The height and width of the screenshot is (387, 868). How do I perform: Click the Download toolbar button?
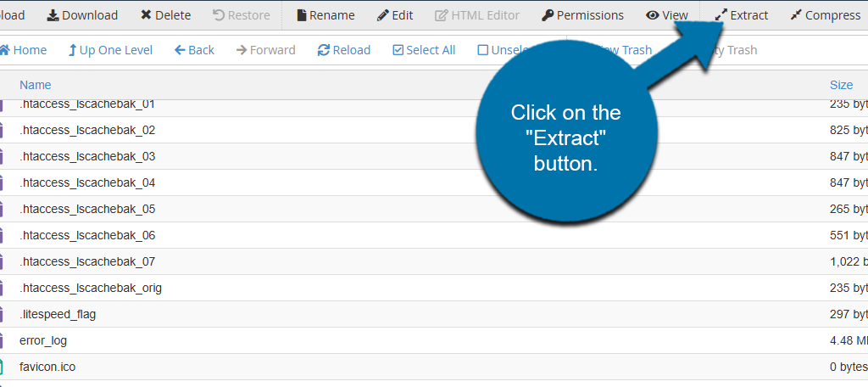pyautogui.click(x=81, y=15)
